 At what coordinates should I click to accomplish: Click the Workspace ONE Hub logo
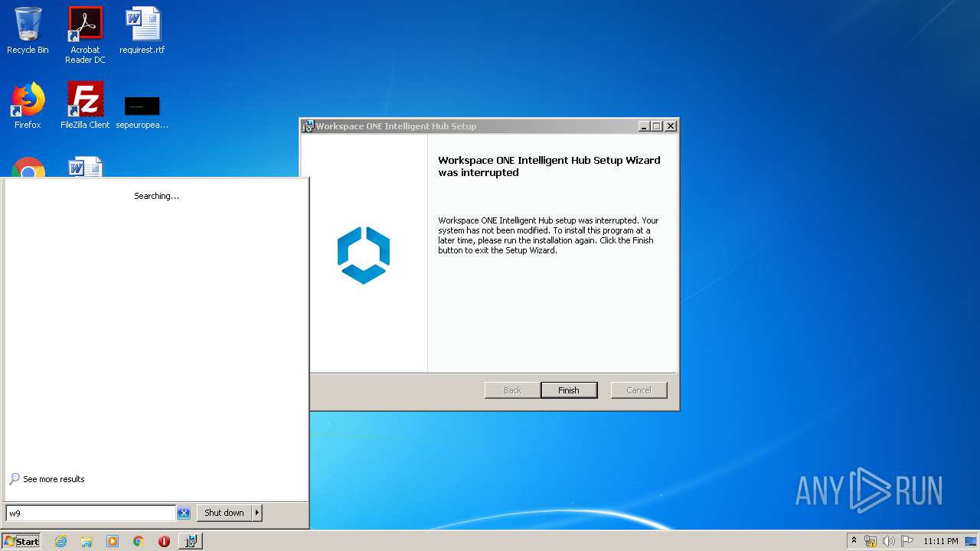364,255
